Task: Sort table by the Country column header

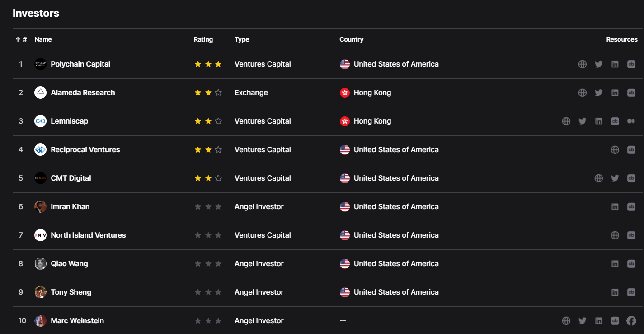Action: pyautogui.click(x=352, y=39)
